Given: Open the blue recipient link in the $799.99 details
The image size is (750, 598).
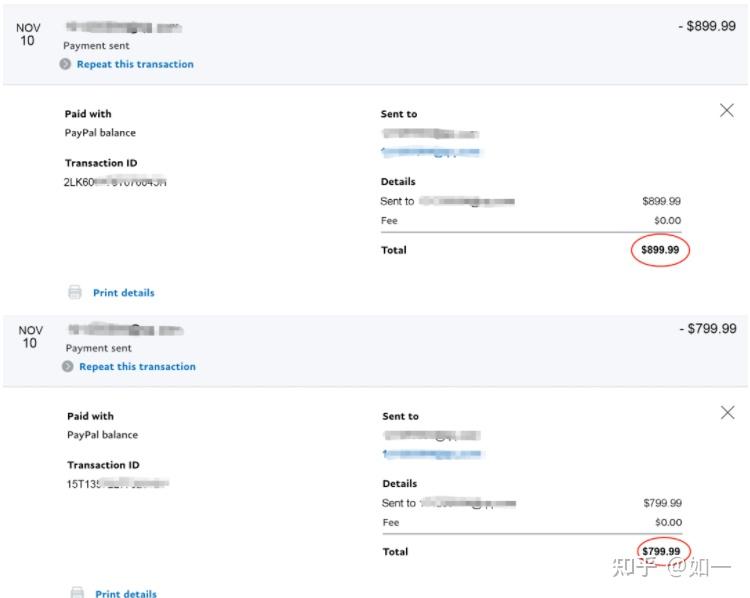Looking at the screenshot, I should pyautogui.click(x=433, y=455).
